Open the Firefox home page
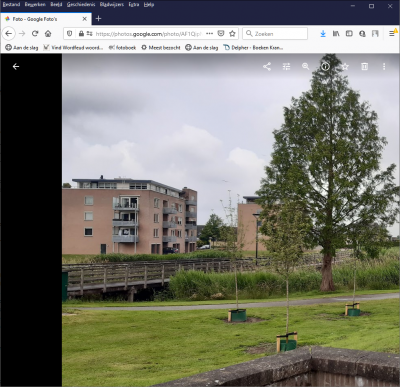This screenshot has height=387, width=400. coord(48,33)
